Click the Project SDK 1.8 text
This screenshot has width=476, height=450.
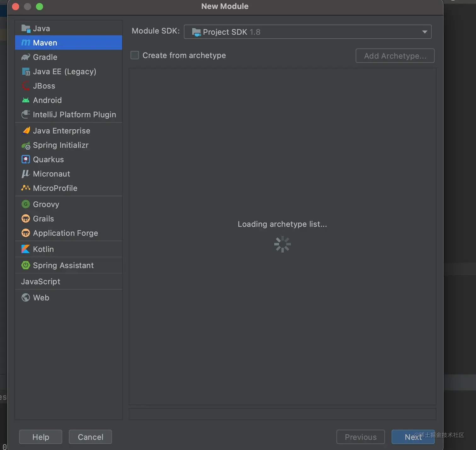[231, 32]
